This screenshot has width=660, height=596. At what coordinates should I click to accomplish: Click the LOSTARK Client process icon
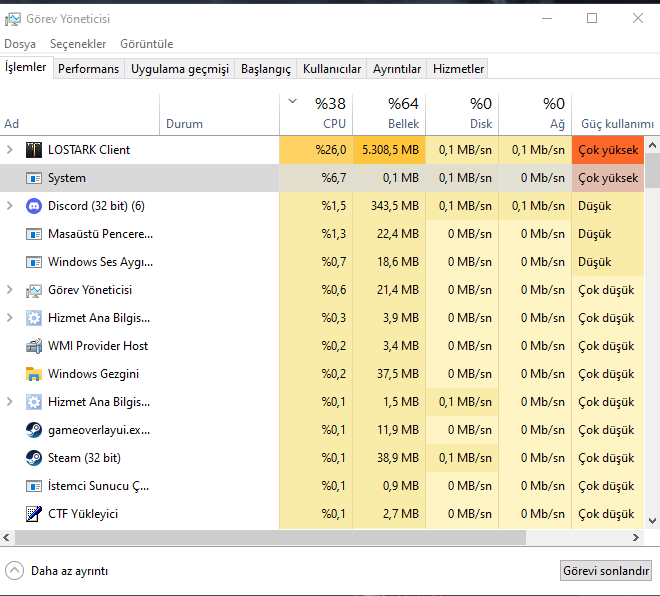pyautogui.click(x=34, y=150)
